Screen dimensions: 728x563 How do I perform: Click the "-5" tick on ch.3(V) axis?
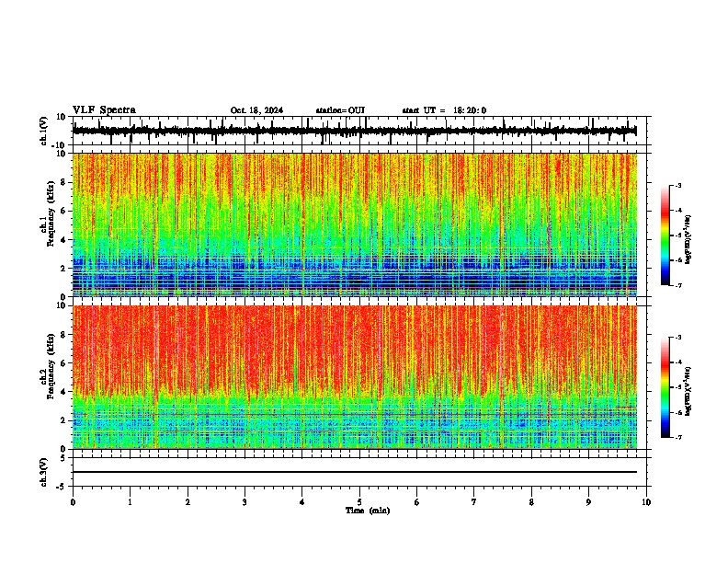click(x=63, y=487)
